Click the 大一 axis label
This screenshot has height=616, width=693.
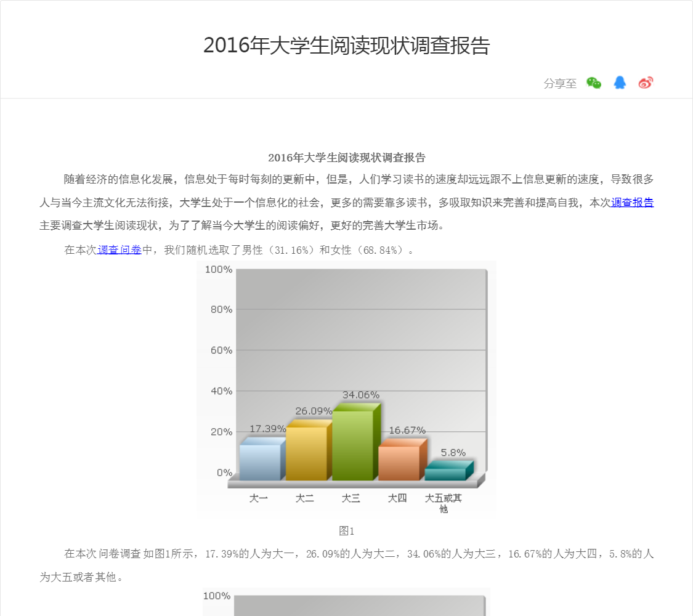pyautogui.click(x=259, y=498)
